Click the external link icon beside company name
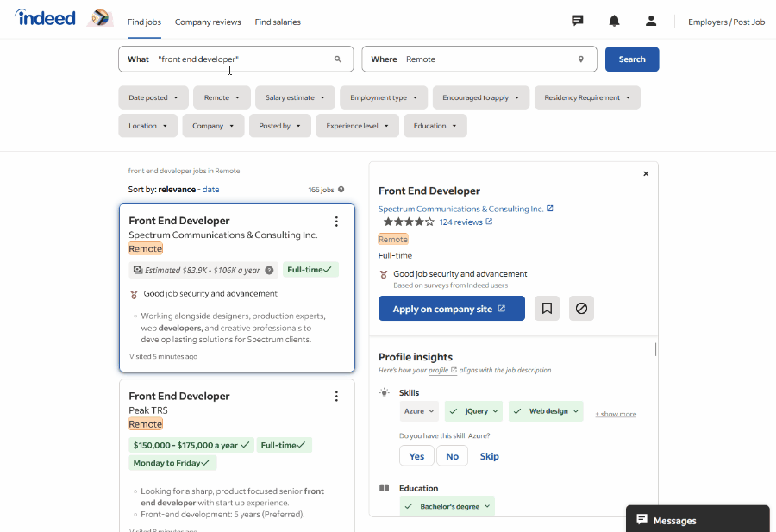776x532 pixels. [x=550, y=209]
